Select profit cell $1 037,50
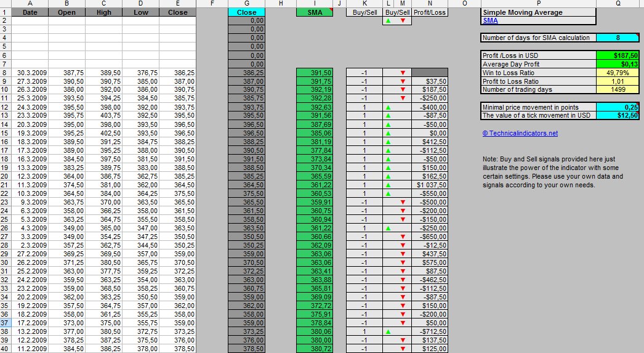The width and height of the screenshot is (644, 353). point(430,185)
